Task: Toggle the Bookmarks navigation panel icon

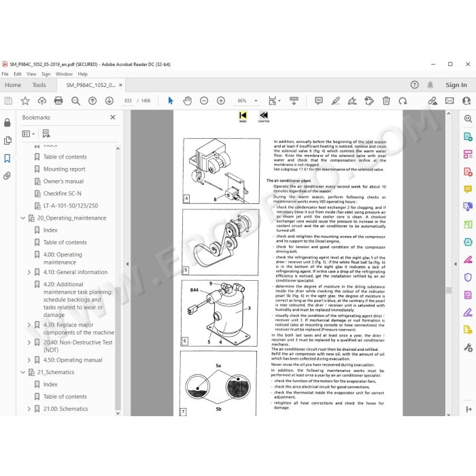Action: point(7,158)
